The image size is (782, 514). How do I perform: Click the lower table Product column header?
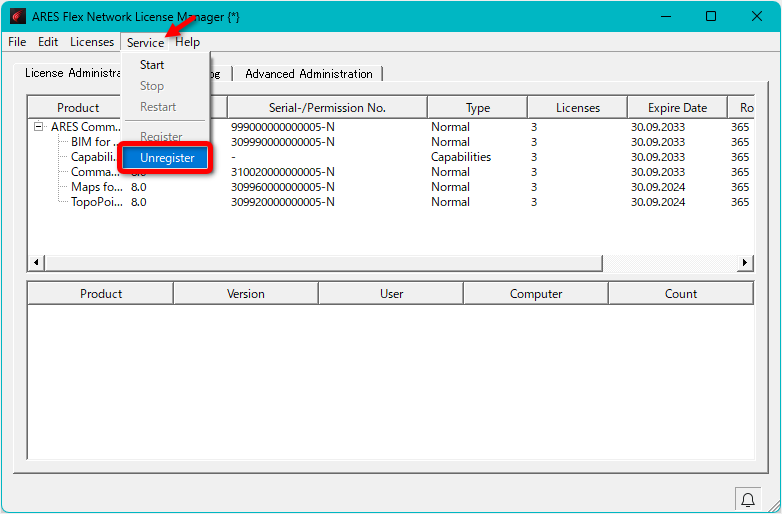pyautogui.click(x=101, y=294)
